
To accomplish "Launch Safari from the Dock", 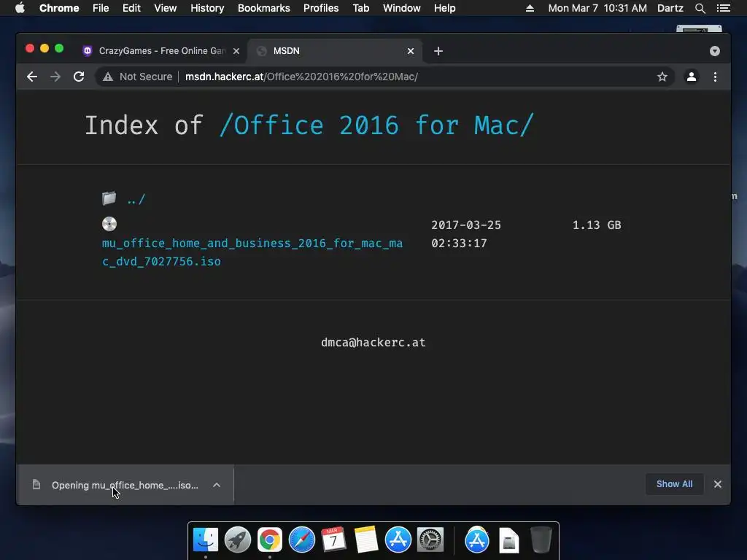I will pos(301,540).
